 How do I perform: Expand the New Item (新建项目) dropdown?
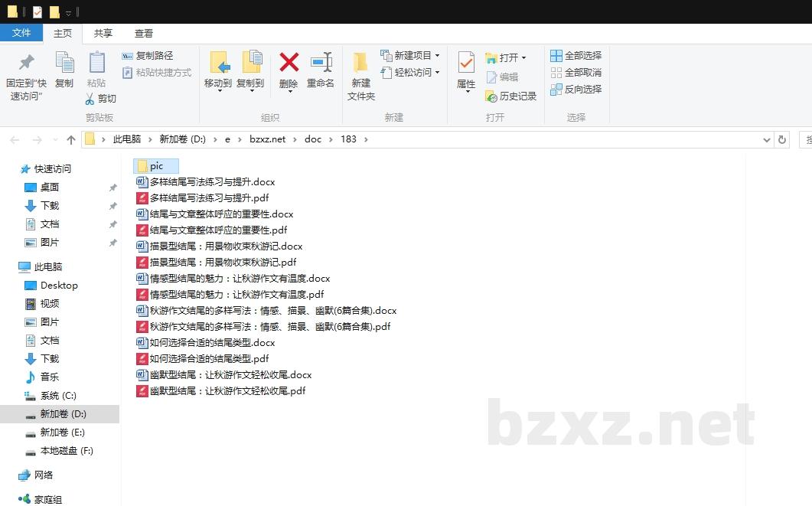tap(437, 56)
